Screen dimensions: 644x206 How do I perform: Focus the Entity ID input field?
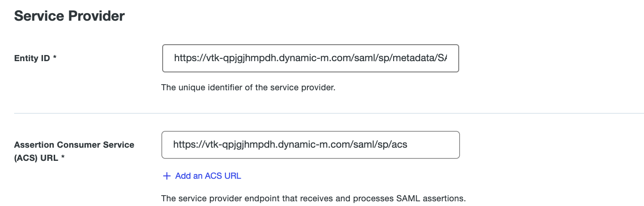click(x=310, y=58)
